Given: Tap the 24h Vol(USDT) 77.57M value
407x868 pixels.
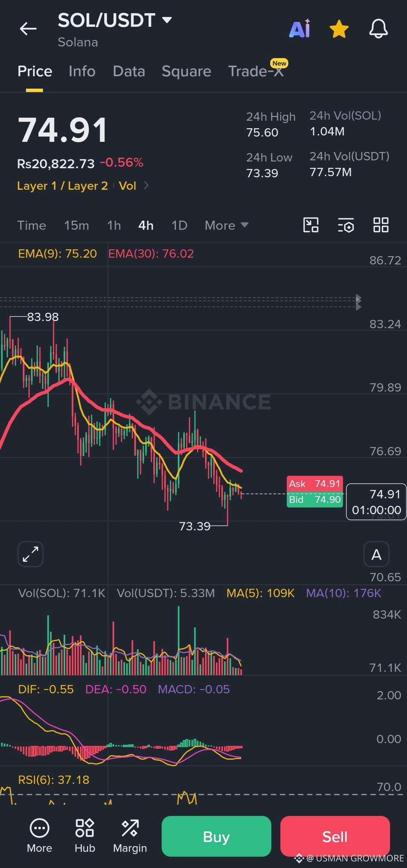Looking at the screenshot, I should (330, 172).
